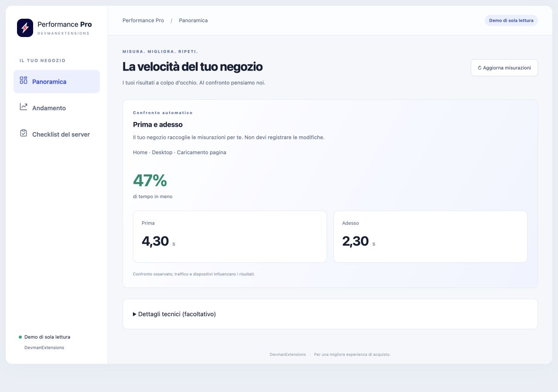
Task: Click the Panoramica dashboard grid icon
Action: tap(24, 80)
